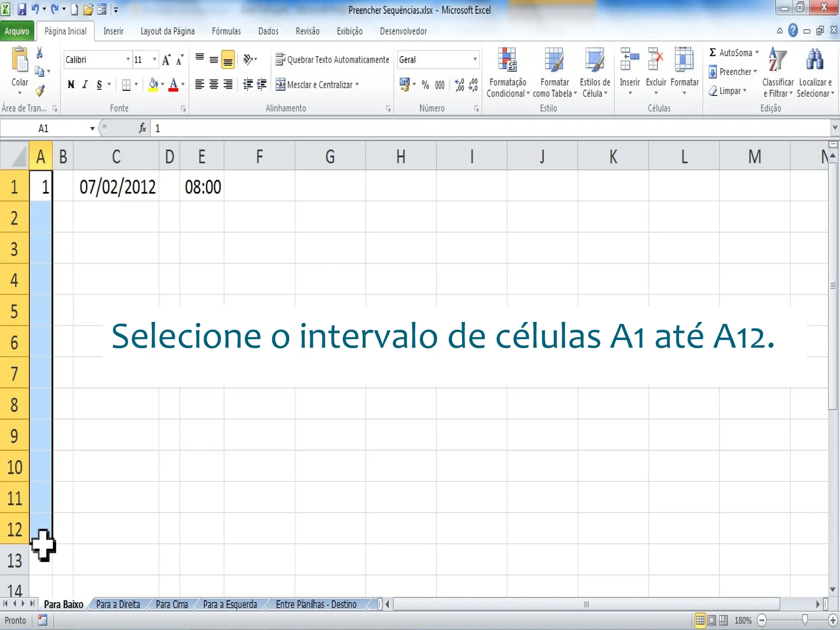Open the Calibri font name dropdown

pyautogui.click(x=128, y=60)
